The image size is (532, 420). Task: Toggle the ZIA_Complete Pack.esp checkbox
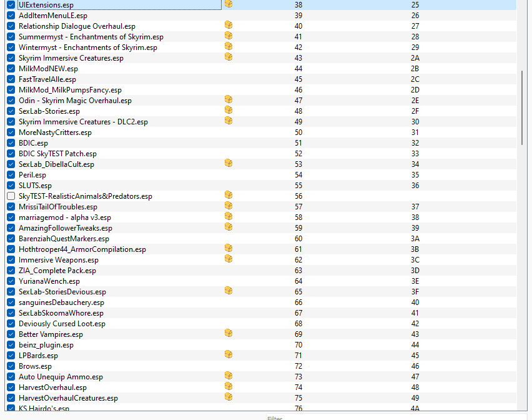coord(11,271)
